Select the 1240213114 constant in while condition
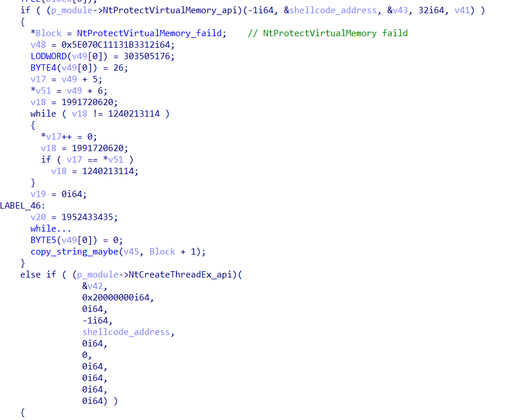Screen dimensions: 520x420 pos(134,114)
